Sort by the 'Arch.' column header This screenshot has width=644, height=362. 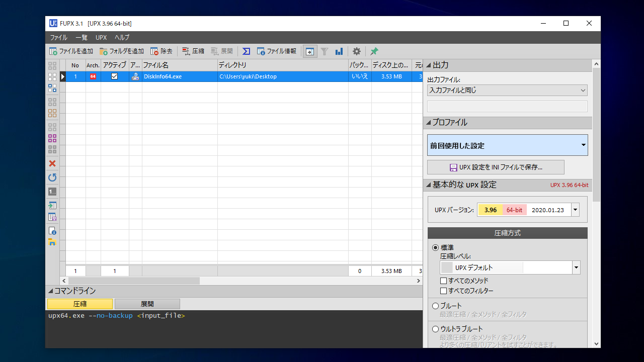point(93,65)
